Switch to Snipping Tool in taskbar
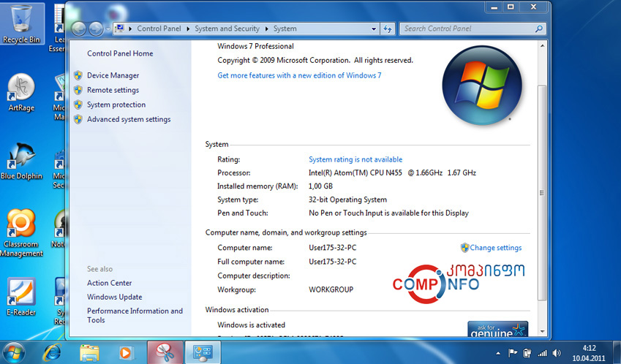Viewport: 621px width, 364px height. click(165, 352)
